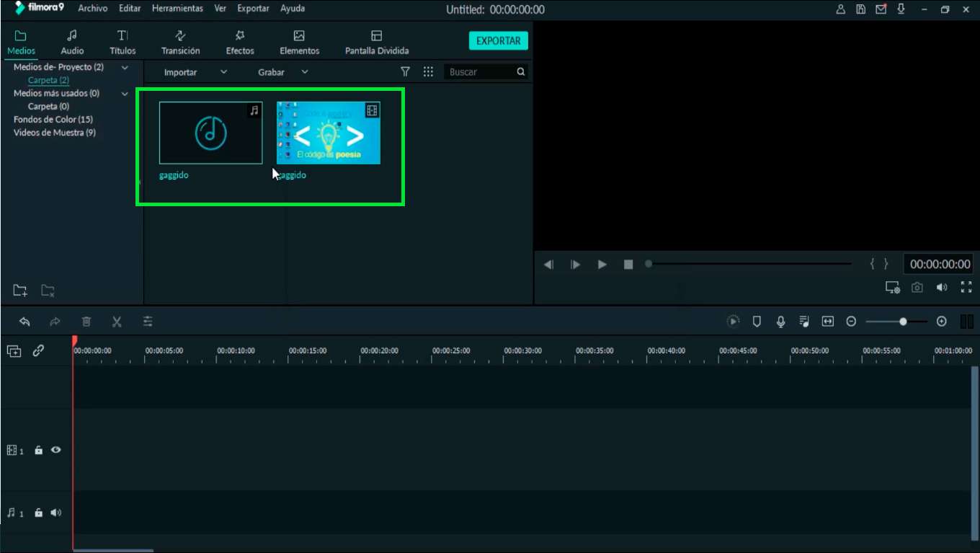Click the preview volume speaker icon

click(942, 288)
